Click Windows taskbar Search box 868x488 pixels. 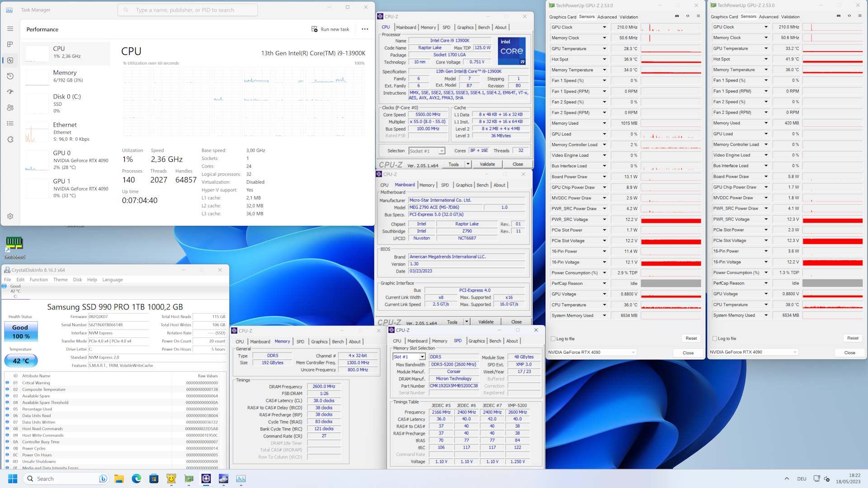coord(66,479)
